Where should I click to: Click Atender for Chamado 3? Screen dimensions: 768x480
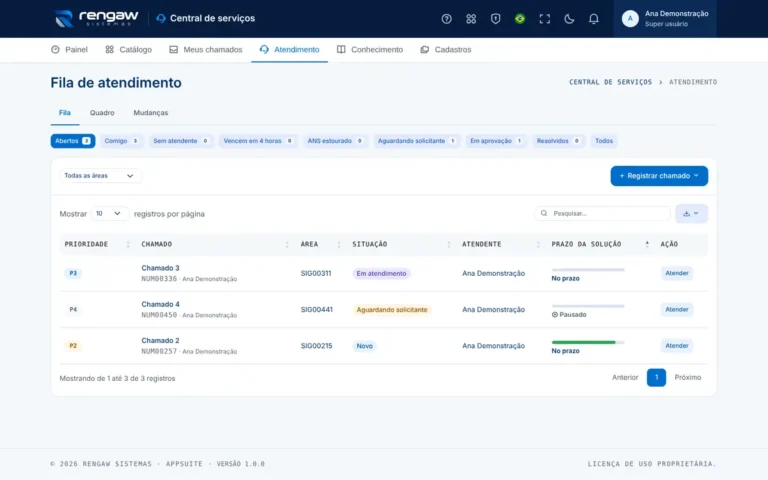pyautogui.click(x=676, y=273)
